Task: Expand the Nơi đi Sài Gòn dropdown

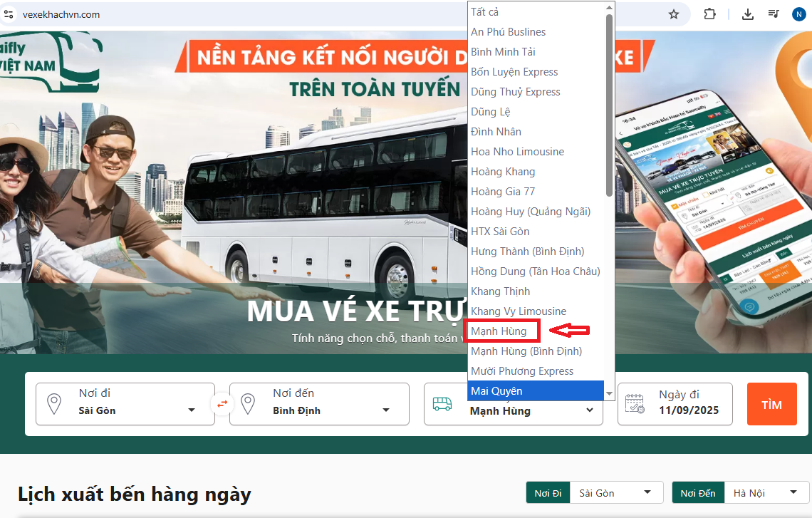Action: [191, 410]
